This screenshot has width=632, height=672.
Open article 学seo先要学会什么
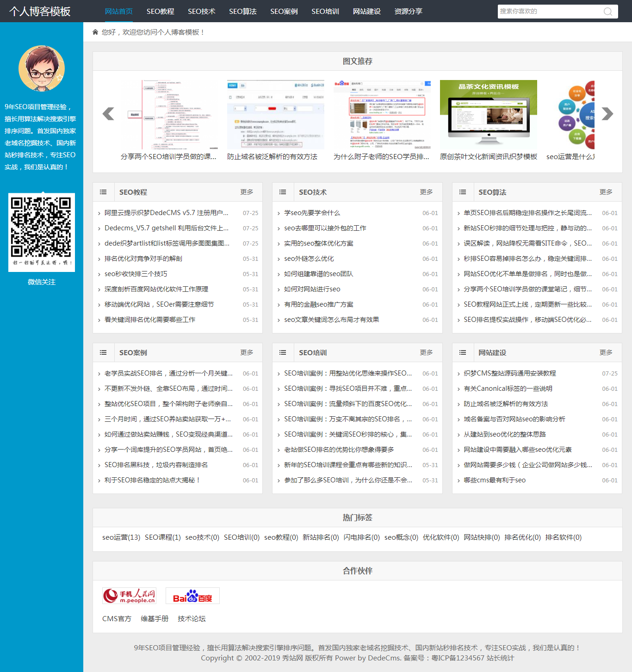pos(312,213)
